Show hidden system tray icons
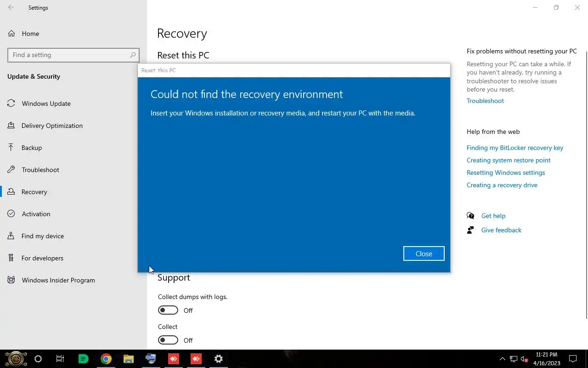The width and height of the screenshot is (588, 368). [x=502, y=359]
